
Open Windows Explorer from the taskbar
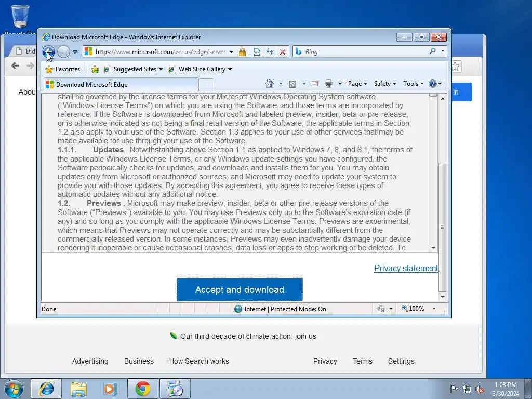78,389
